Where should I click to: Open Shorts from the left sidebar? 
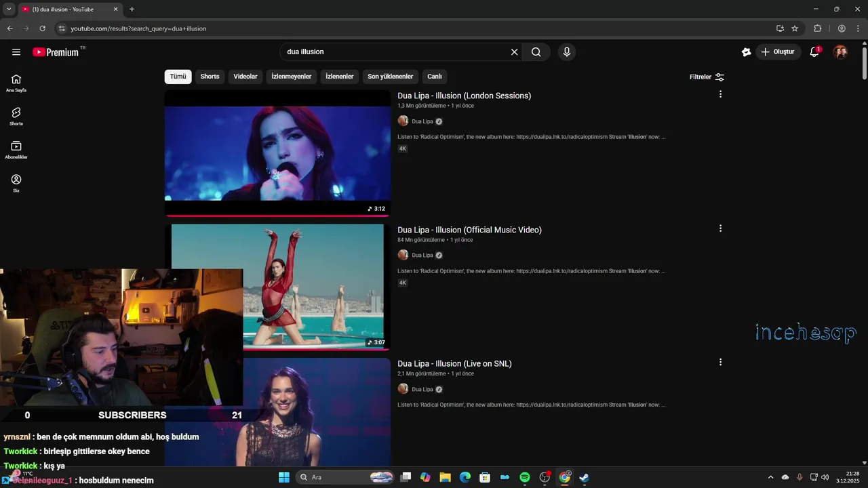click(16, 117)
